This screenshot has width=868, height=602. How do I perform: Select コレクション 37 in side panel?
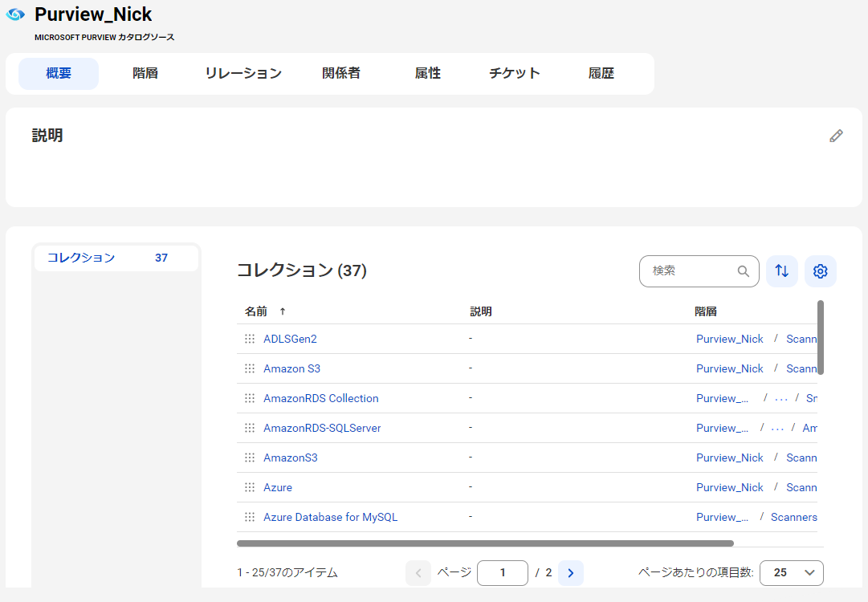[x=116, y=258]
